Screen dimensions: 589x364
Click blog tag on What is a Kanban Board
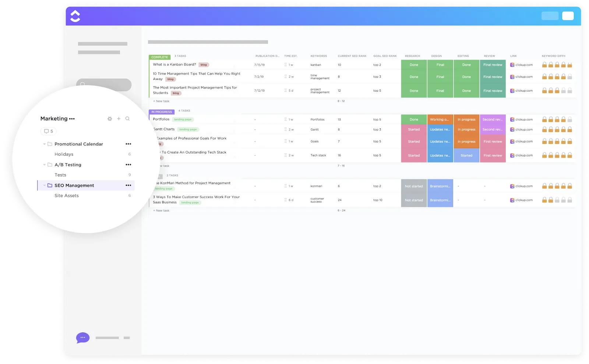coord(204,65)
